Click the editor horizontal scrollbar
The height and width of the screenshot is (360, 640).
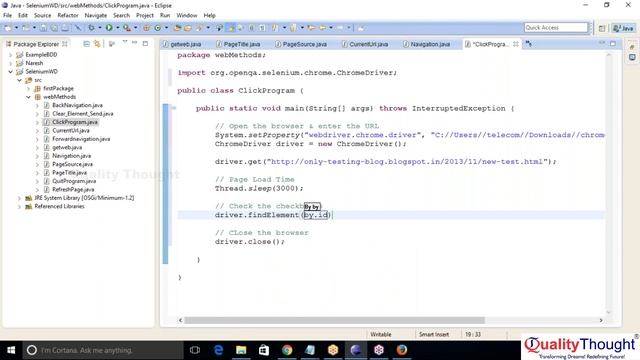(334, 320)
